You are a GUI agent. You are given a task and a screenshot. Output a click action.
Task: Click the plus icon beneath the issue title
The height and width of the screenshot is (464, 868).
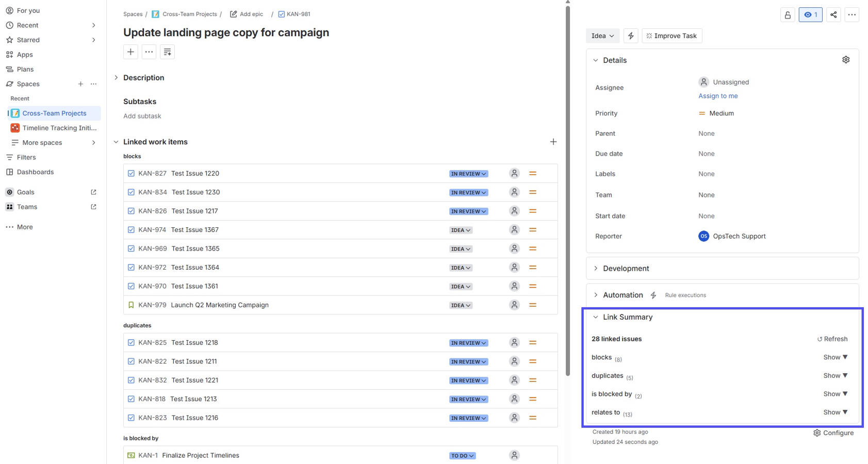pyautogui.click(x=130, y=52)
